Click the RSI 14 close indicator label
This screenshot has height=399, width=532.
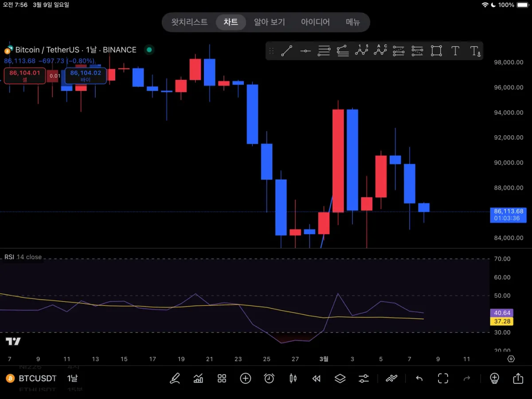(x=23, y=257)
